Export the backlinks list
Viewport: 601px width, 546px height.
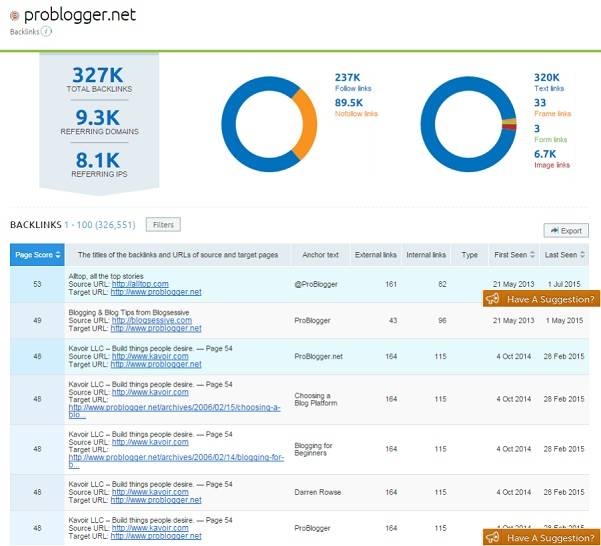coord(566,230)
